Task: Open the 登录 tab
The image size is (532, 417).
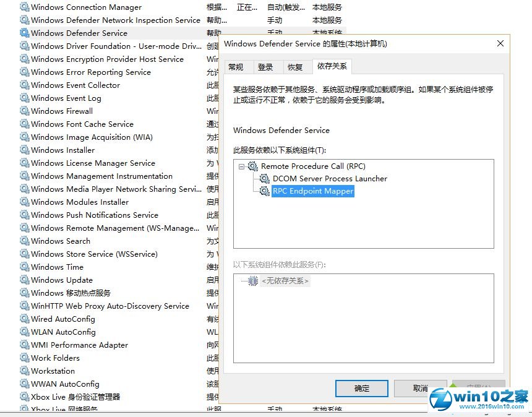Action: coord(265,67)
